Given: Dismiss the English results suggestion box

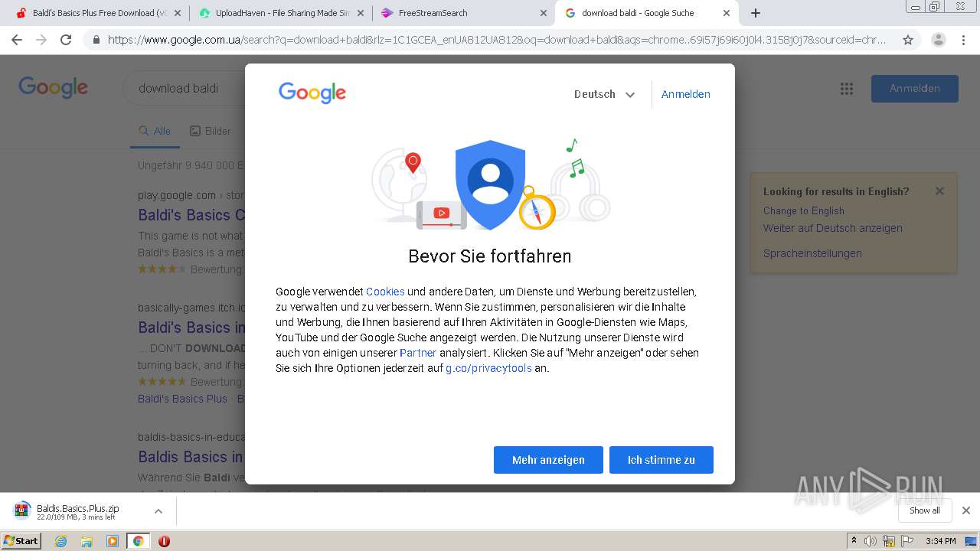Looking at the screenshot, I should click(x=939, y=191).
